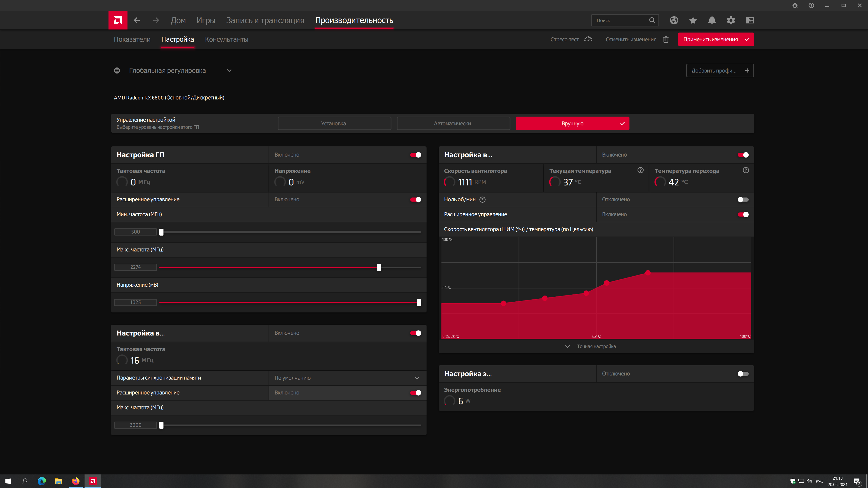Screen dimensions: 868x488
Task: Open Параметры синхронизации памяти dropdown
Action: 417,378
